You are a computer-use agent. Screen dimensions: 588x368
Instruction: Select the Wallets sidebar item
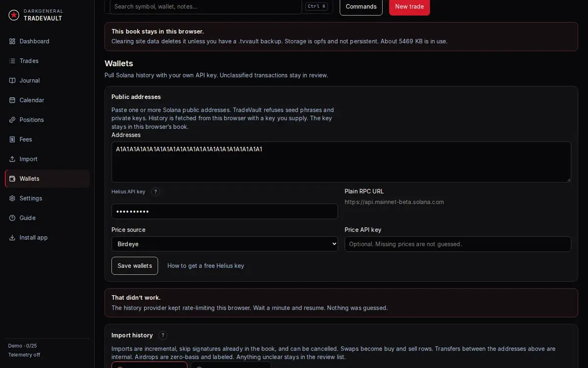tap(47, 179)
